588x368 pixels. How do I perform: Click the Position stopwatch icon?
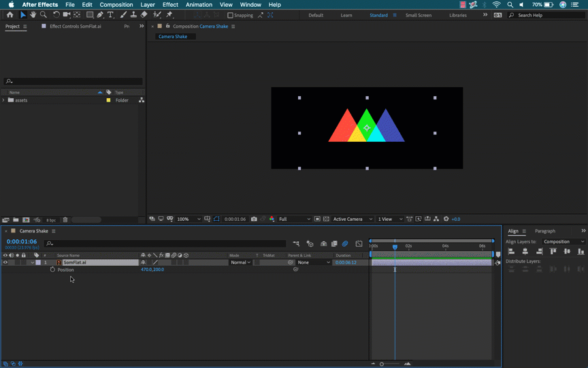[x=52, y=270]
